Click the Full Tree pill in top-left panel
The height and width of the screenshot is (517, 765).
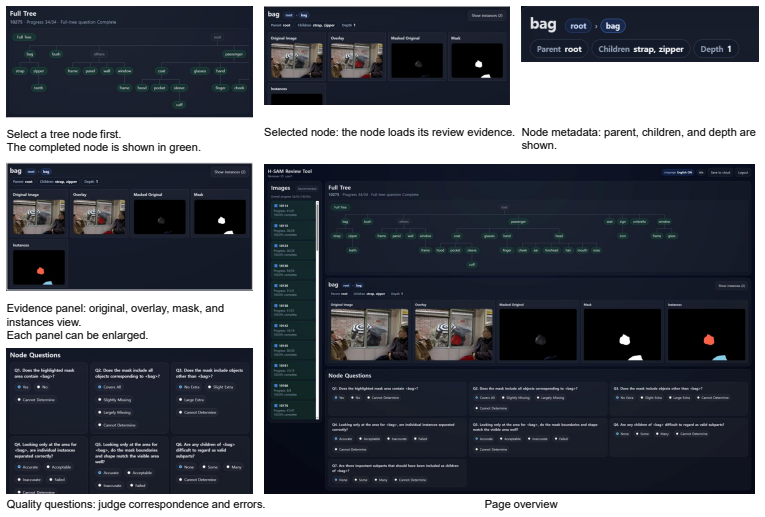pyautogui.click(x=24, y=37)
